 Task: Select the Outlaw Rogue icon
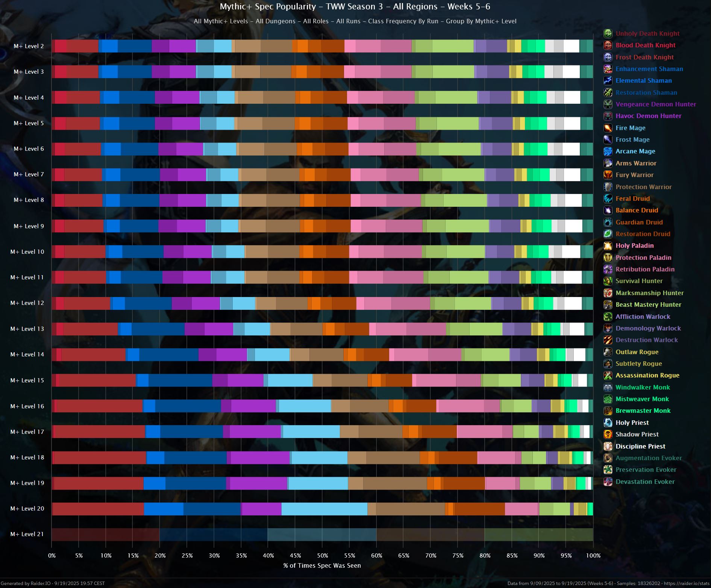tap(608, 352)
